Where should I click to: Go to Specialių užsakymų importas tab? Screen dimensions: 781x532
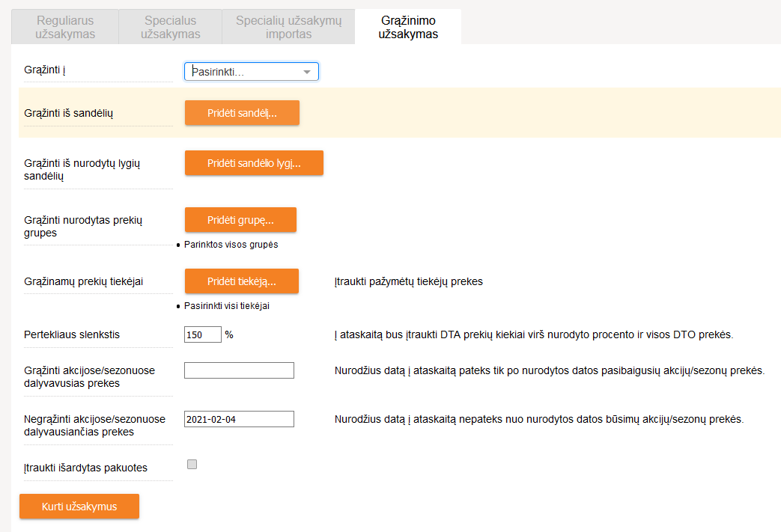288,27
